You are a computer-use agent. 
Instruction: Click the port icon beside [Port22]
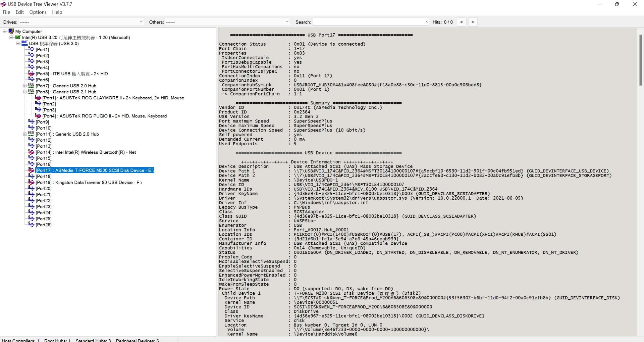point(31,200)
